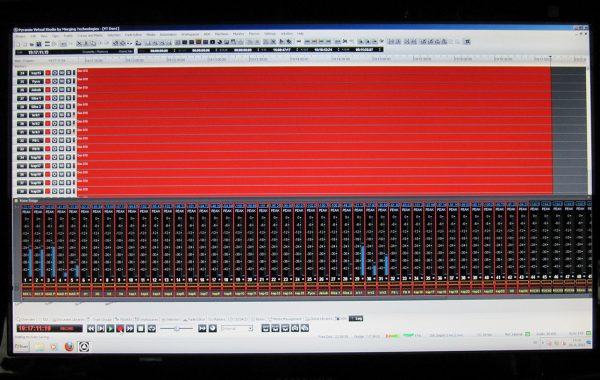Click the Windows Start button

[22, 347]
